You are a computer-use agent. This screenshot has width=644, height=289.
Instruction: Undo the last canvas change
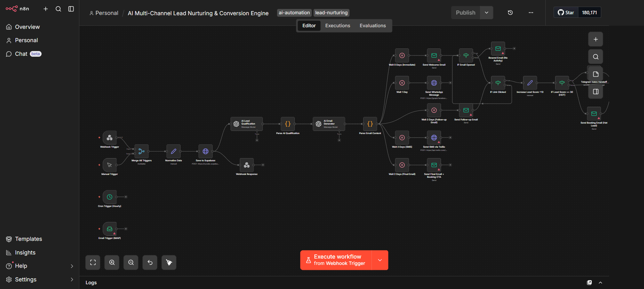pos(150,262)
